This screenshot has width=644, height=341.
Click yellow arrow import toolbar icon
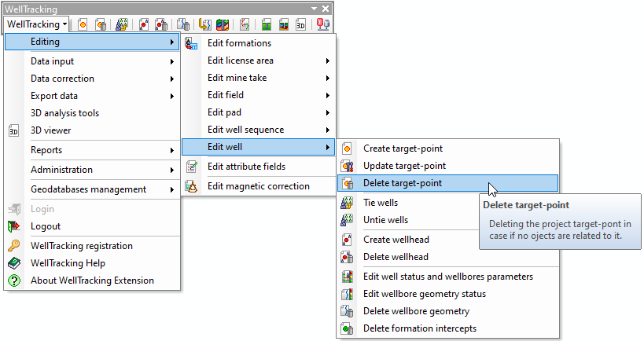(x=204, y=24)
